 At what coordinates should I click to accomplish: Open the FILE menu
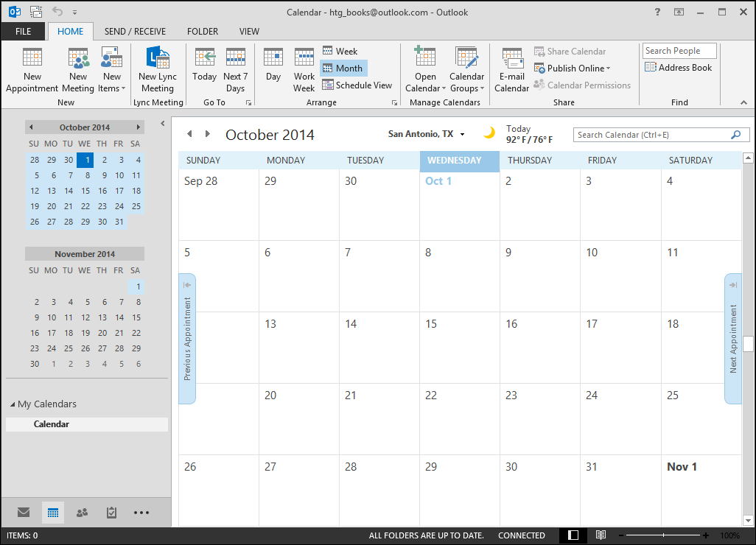[x=23, y=32]
